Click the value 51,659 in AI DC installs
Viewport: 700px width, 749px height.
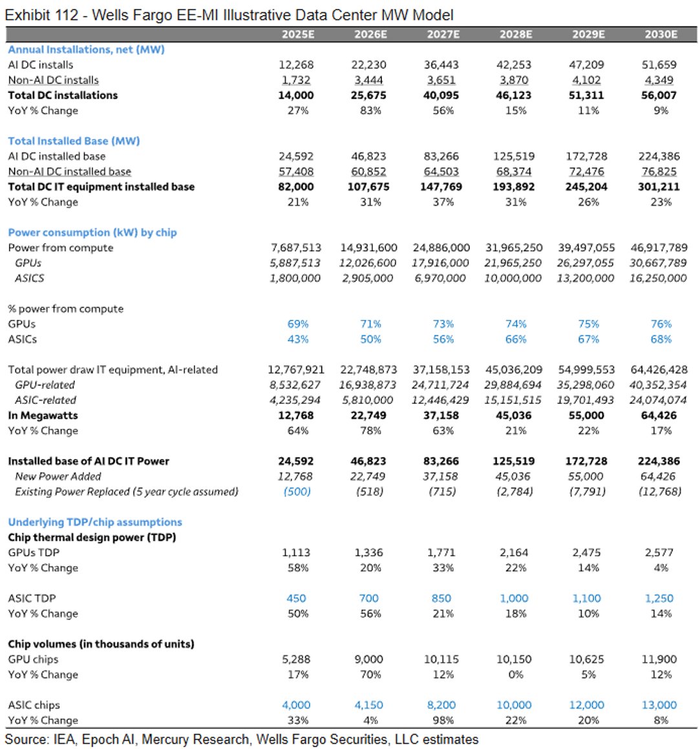[659, 65]
